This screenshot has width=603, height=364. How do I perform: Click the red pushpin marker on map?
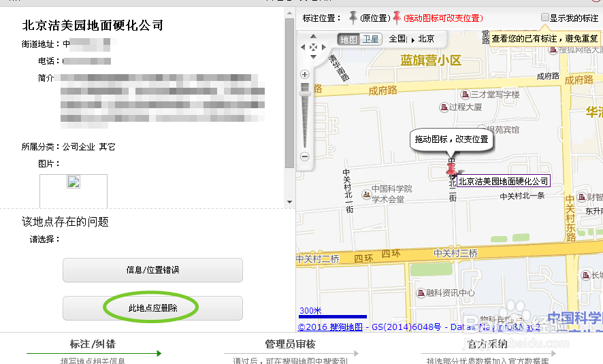point(451,168)
